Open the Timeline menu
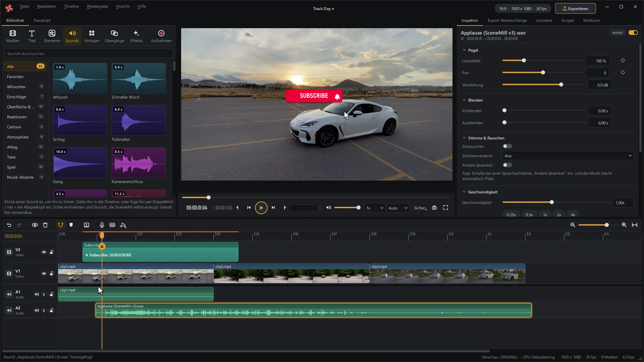 coord(71,6)
